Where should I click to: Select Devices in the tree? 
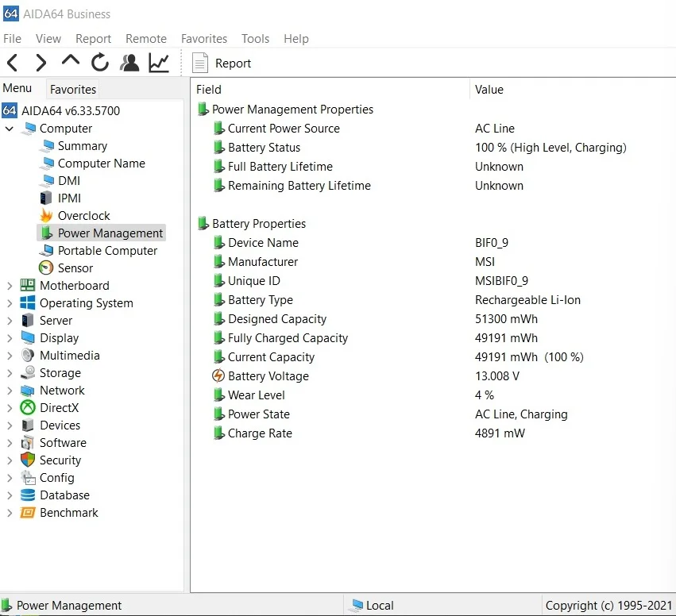click(60, 425)
